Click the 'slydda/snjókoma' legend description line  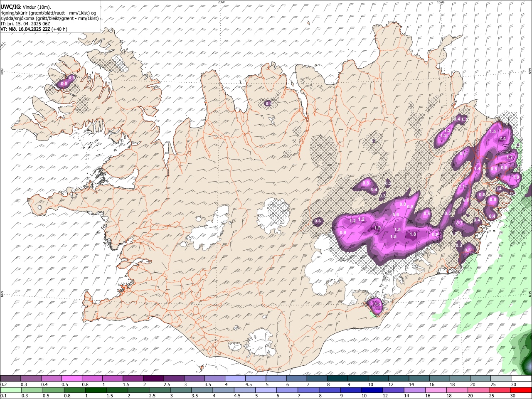49,18
